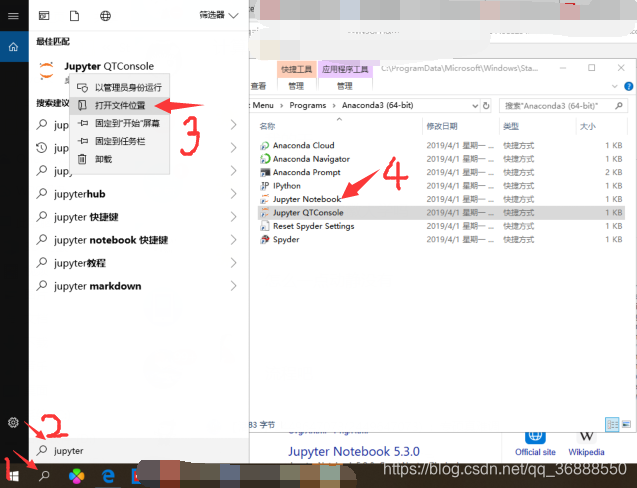The height and width of the screenshot is (488, 637).
Task: Expand arrow next to jupyter markdown suggestion
Action: click(234, 286)
